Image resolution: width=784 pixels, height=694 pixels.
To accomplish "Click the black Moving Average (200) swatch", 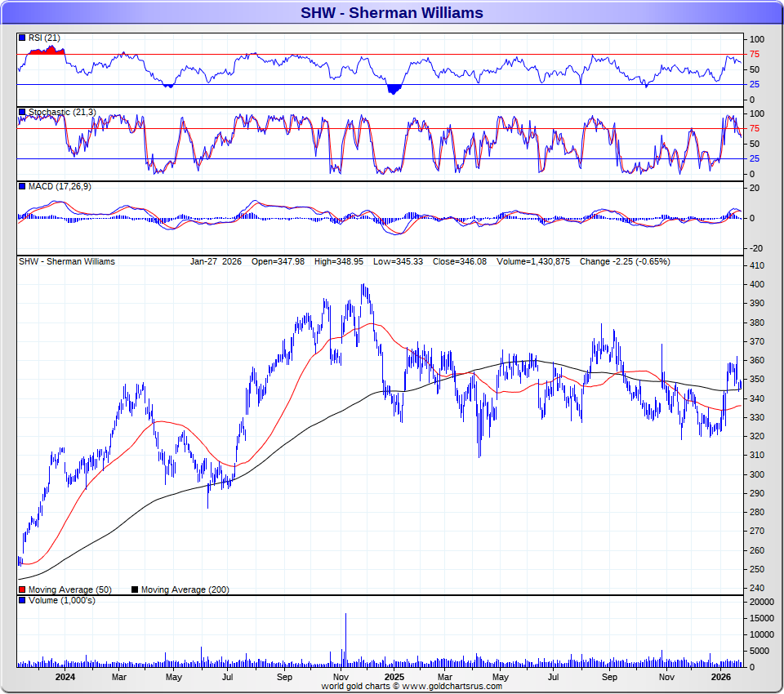I will 136,589.
